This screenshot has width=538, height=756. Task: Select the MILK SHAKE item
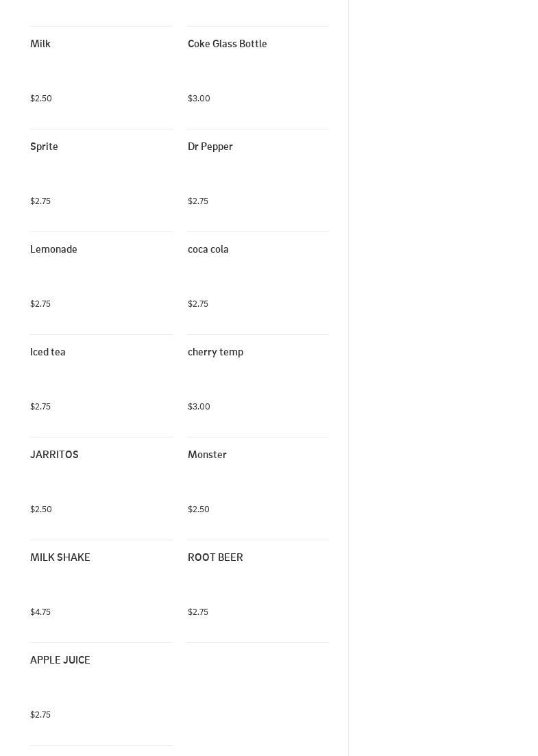(x=60, y=557)
